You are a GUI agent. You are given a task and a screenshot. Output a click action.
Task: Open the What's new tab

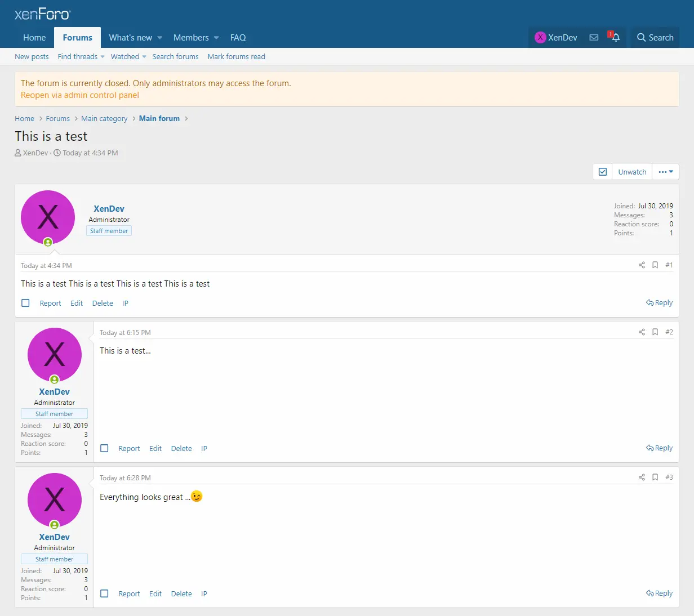click(131, 38)
